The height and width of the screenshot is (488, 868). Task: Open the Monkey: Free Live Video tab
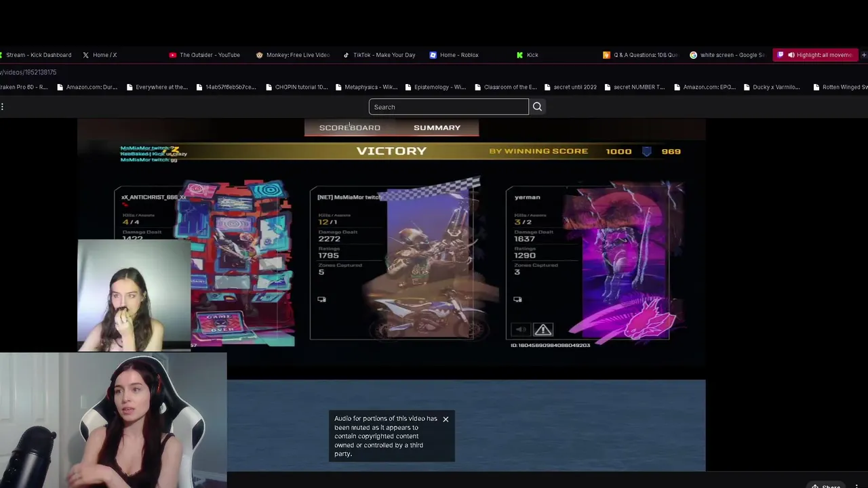coord(293,55)
